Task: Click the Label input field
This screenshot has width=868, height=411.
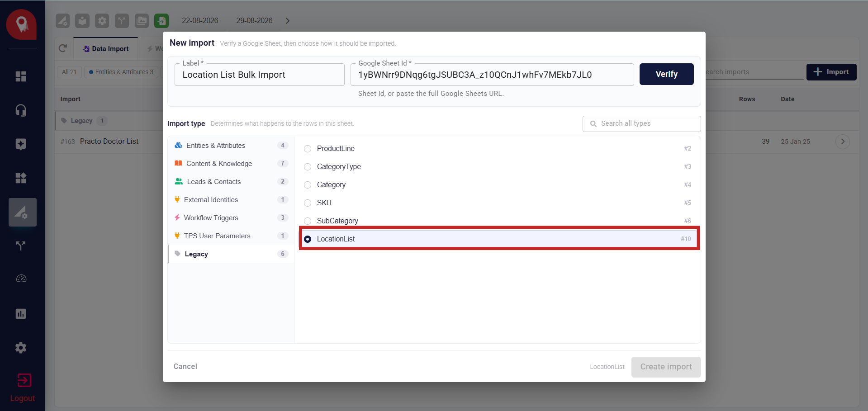Action: pos(260,75)
